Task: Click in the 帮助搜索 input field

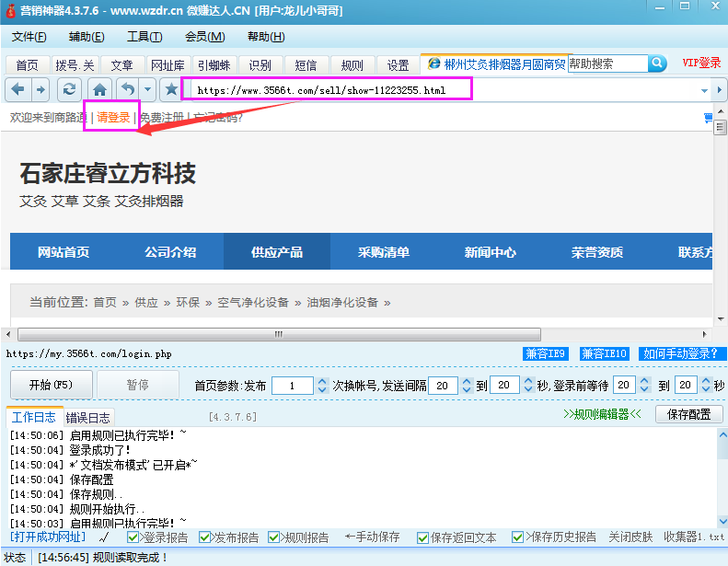Action: pyautogui.click(x=607, y=64)
